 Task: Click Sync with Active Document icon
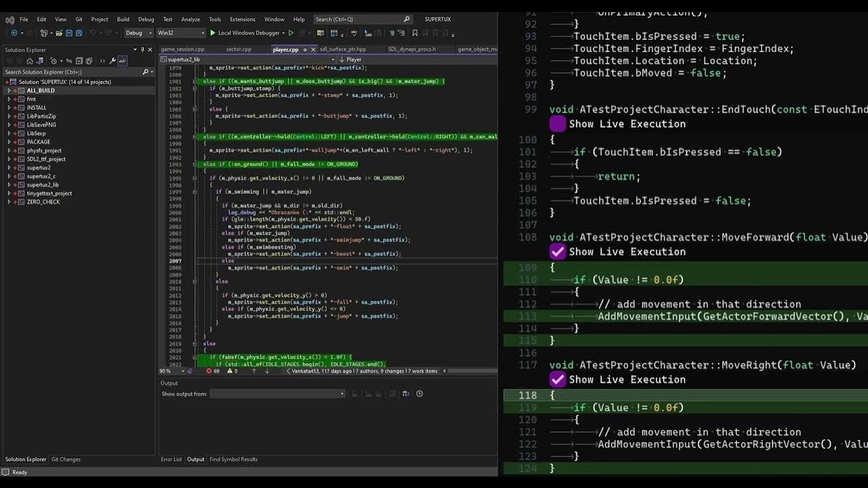69,61
